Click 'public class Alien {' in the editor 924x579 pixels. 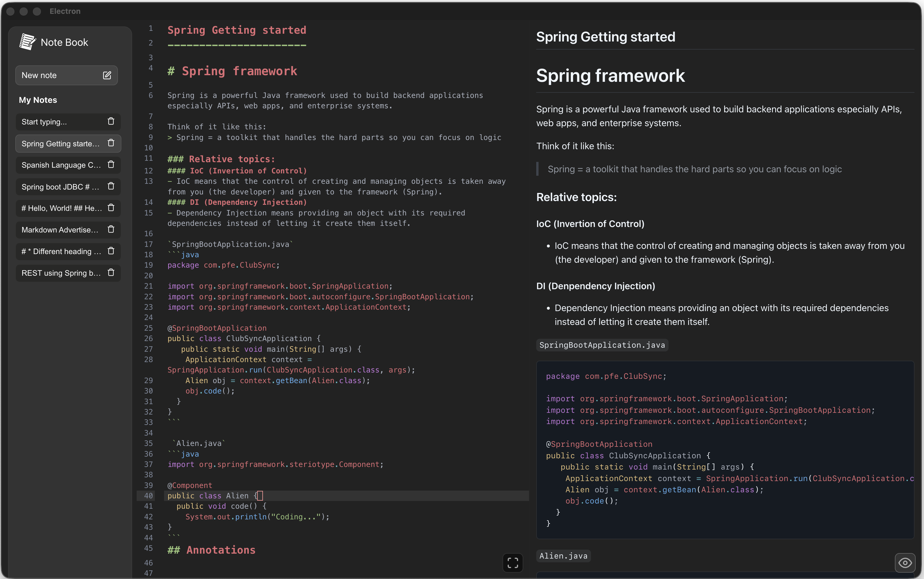[x=212, y=495]
